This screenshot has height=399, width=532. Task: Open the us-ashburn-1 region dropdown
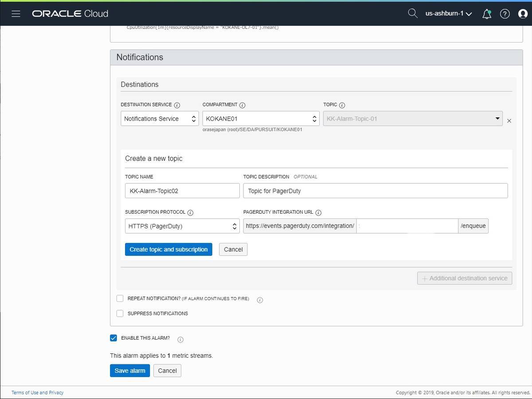point(448,14)
